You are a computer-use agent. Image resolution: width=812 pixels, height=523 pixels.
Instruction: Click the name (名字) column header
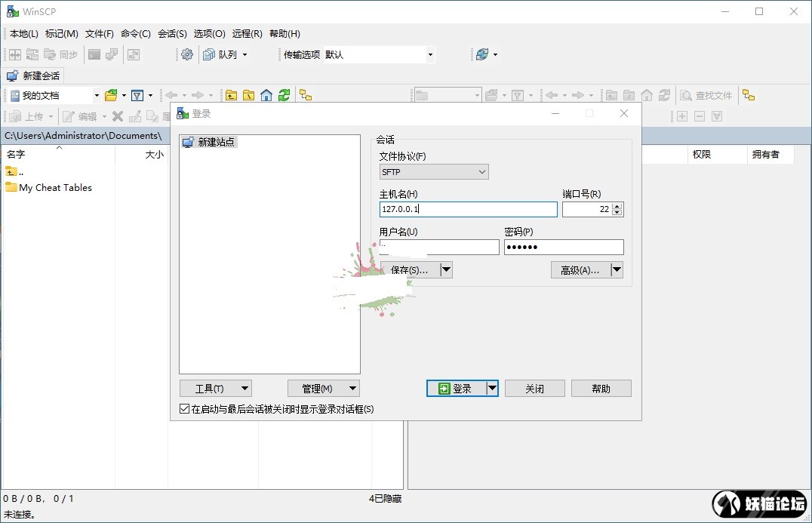58,154
